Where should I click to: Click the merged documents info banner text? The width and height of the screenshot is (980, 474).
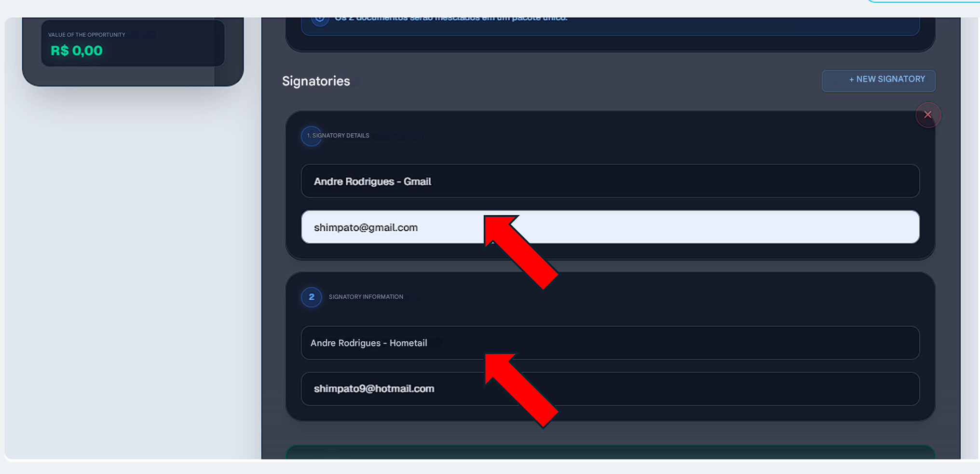(x=451, y=19)
